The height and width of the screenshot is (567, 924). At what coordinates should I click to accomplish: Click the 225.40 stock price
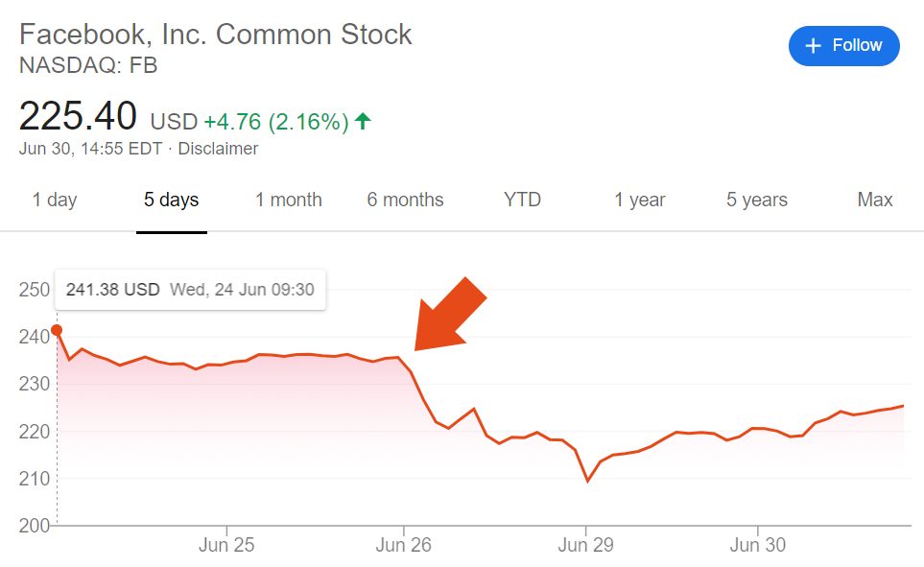[79, 117]
